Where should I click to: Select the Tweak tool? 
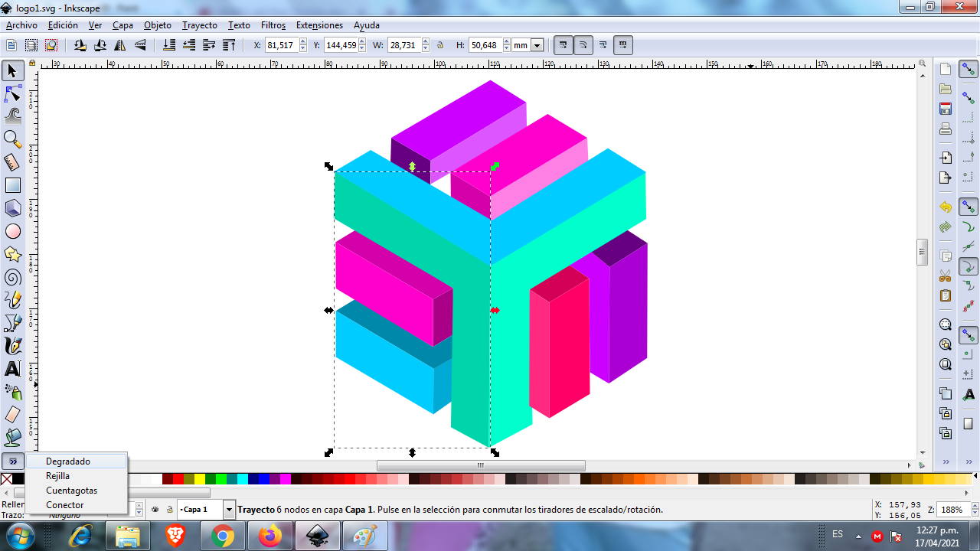coord(12,116)
